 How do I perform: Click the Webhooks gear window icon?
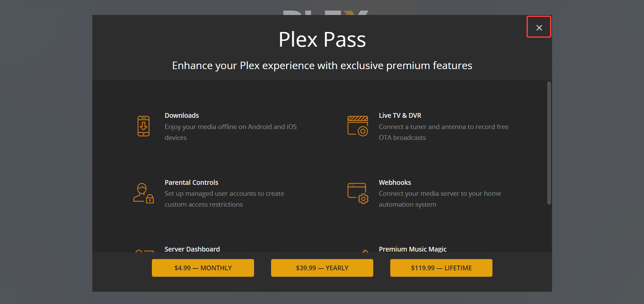[x=358, y=193]
